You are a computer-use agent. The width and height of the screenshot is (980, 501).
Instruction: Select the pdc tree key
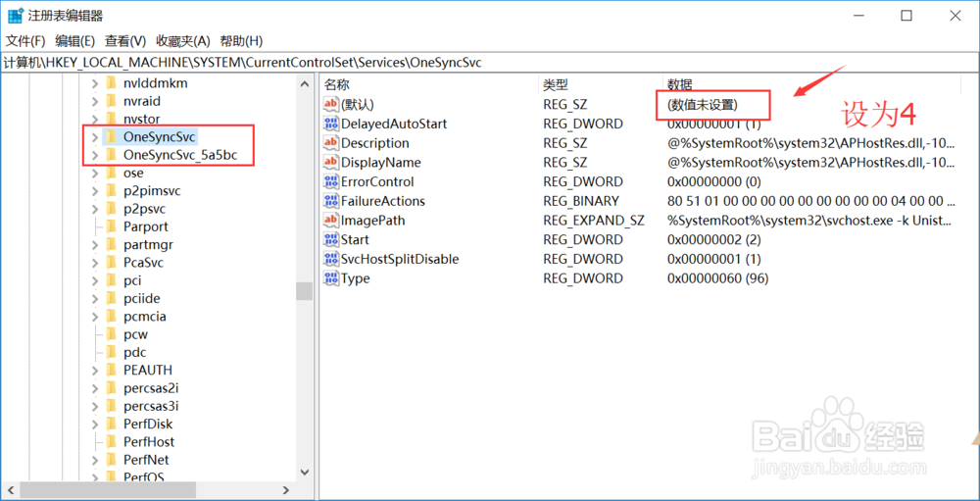point(135,352)
